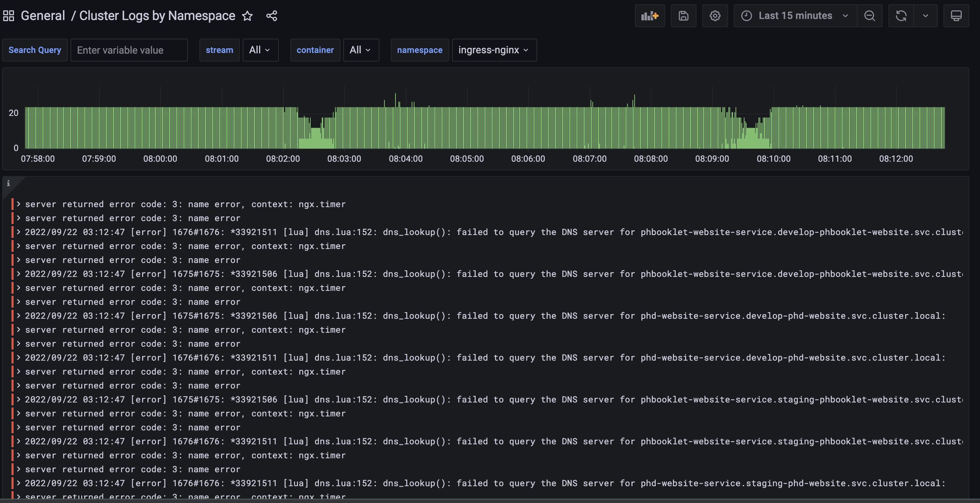Click the add panel icon
Image resolution: width=980 pixels, height=503 pixels.
649,16
